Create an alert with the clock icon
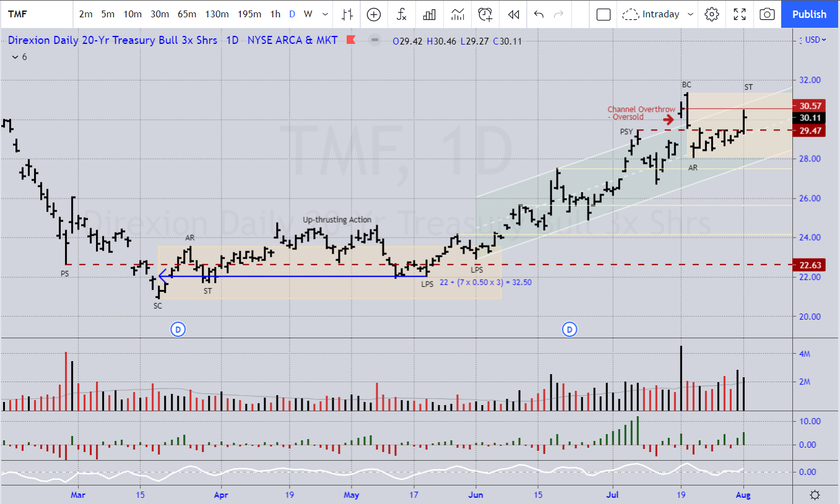 point(485,14)
